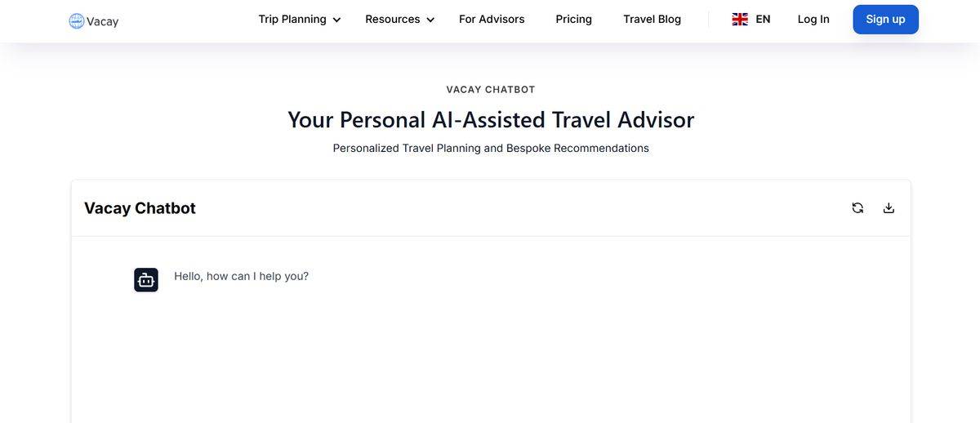Click the Vacay wordmark beside the globe
The image size is (980, 423).
coord(103,22)
